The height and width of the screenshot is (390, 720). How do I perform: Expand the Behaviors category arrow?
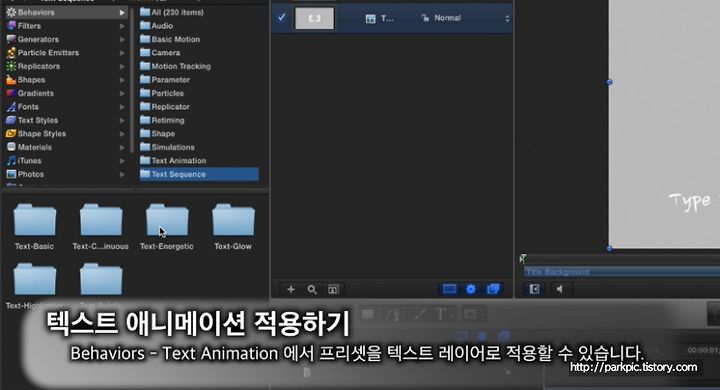(122, 12)
